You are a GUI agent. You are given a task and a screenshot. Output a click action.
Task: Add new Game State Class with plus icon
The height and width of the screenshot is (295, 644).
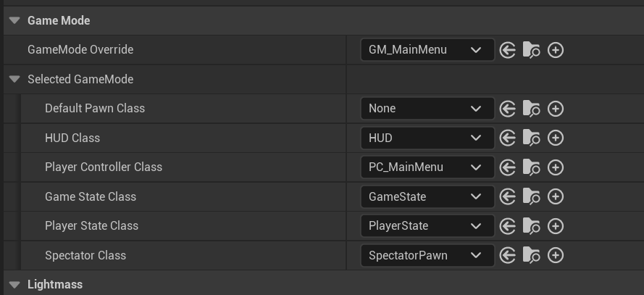[x=556, y=196]
